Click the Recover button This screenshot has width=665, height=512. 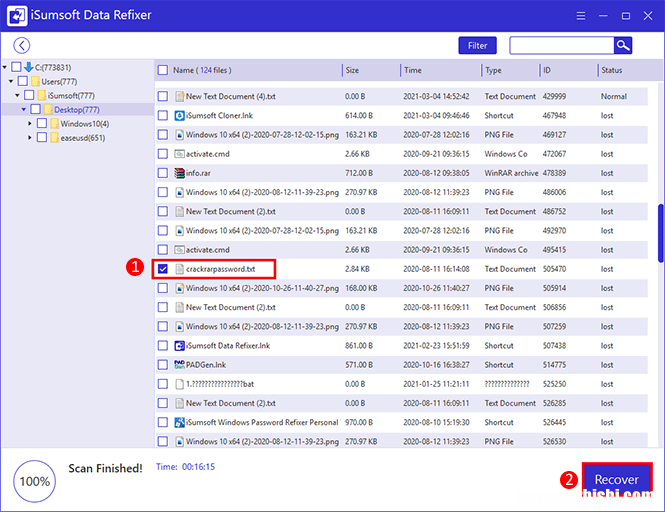click(x=617, y=479)
